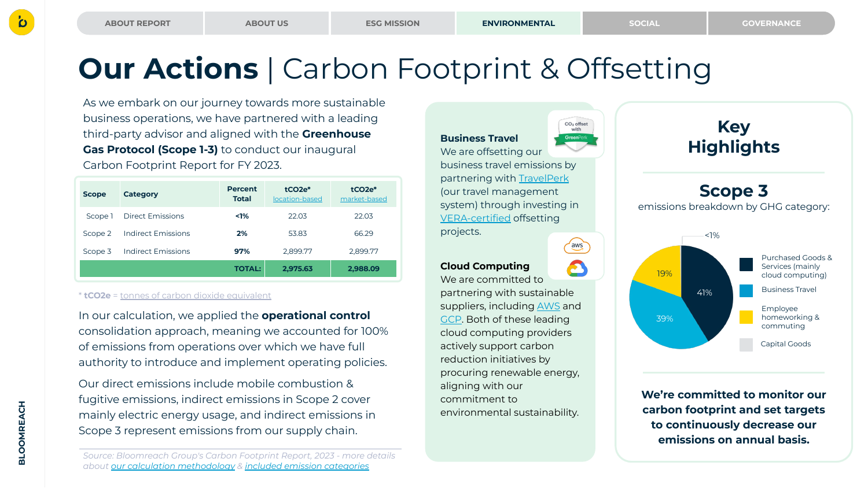The image size is (868, 488).
Task: Click the Cloud Computing section heading
Action: pyautogui.click(x=485, y=266)
